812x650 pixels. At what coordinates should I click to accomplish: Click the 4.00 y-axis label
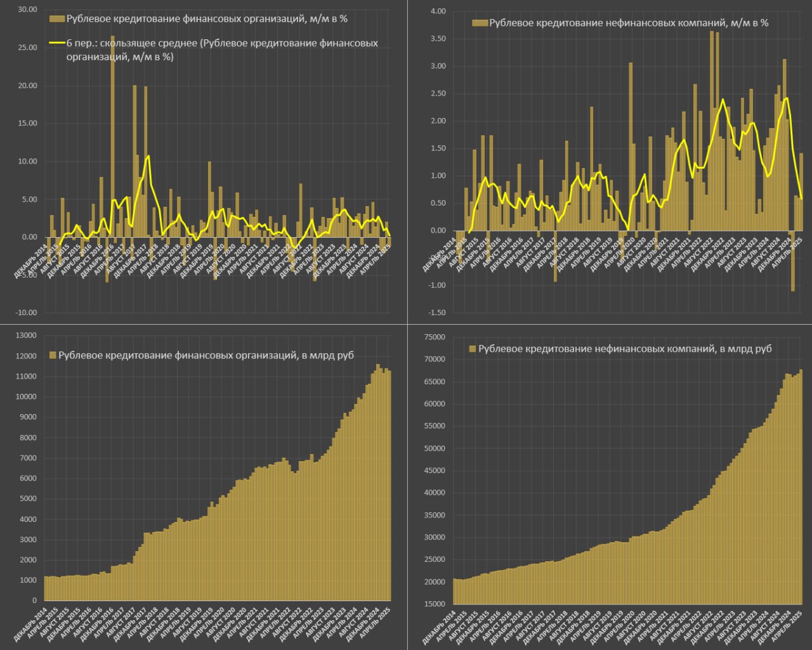pyautogui.click(x=438, y=11)
